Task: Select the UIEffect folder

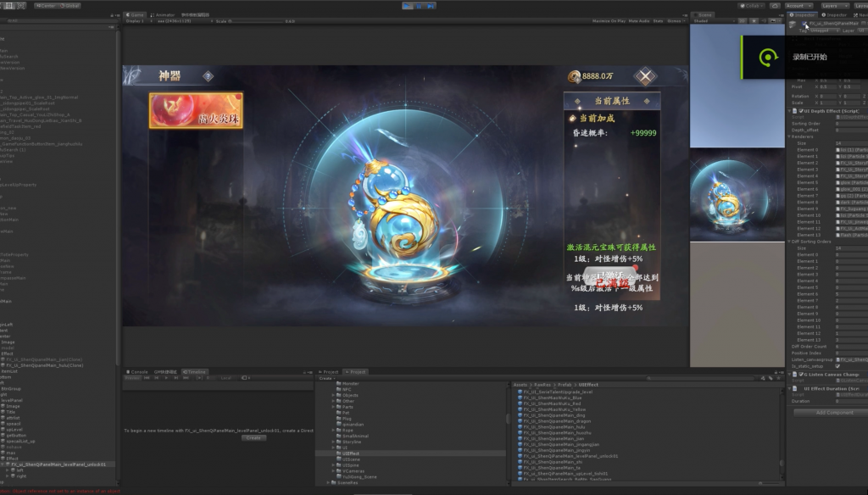Action: click(x=350, y=453)
